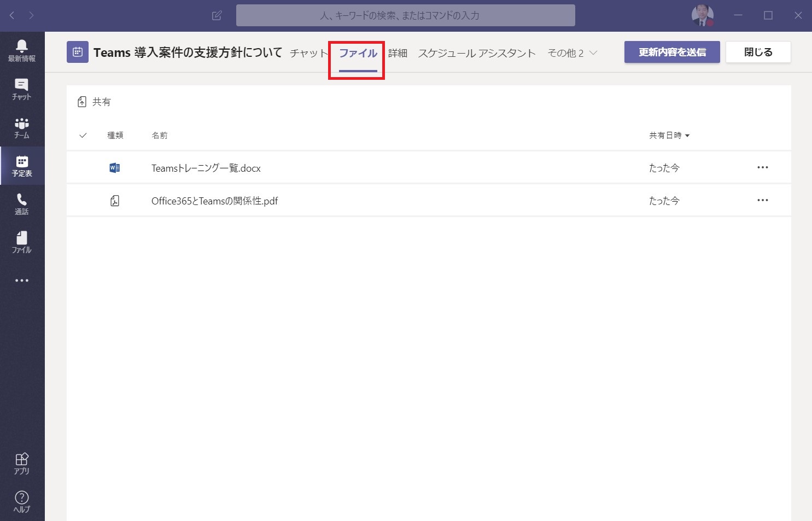This screenshot has width=812, height=521.
Task: Click たった今 timestamp for Office365とTeamsの関係性.pdf
Action: coord(664,201)
